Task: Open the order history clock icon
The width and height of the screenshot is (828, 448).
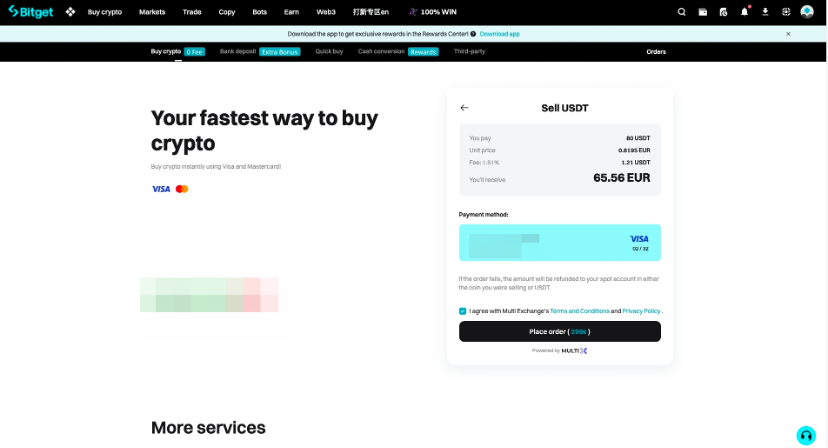Action: point(723,12)
